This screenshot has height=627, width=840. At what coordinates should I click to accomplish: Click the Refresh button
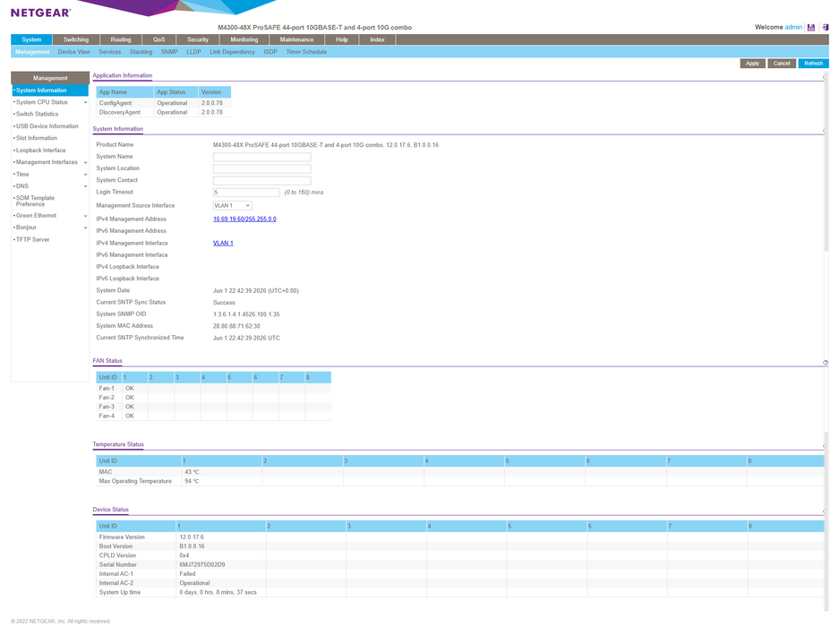click(813, 64)
